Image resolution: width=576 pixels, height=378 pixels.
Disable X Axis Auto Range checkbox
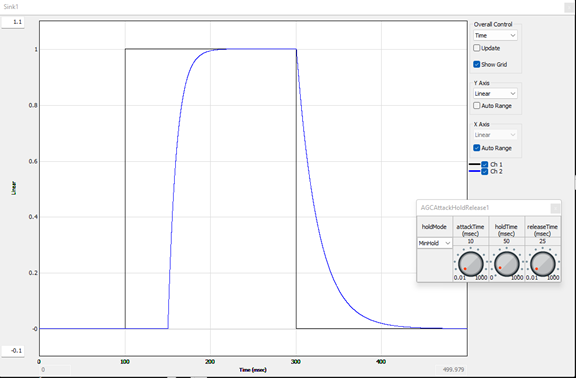pyautogui.click(x=477, y=148)
